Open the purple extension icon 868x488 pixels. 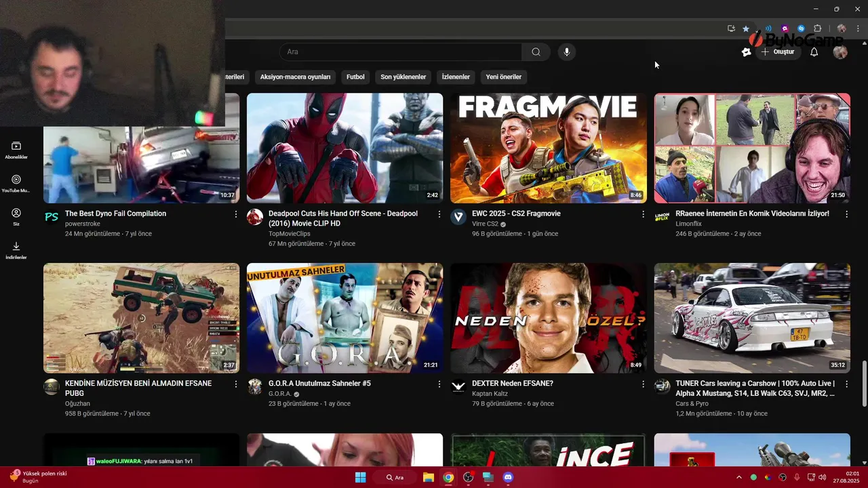[x=785, y=28]
